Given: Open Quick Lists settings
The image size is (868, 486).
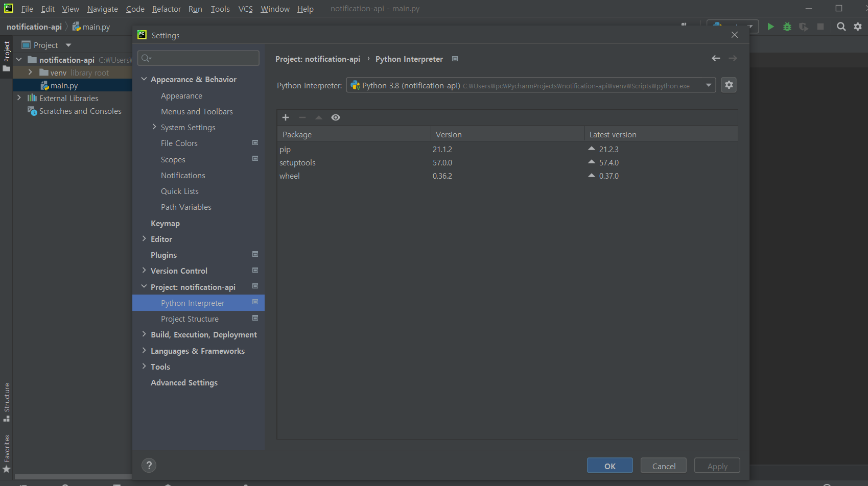Looking at the screenshot, I should (x=179, y=191).
